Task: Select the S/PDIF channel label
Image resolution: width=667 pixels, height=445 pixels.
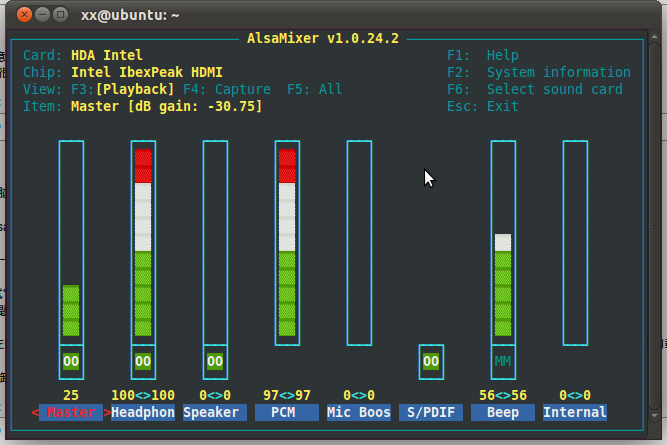Action: click(x=431, y=412)
